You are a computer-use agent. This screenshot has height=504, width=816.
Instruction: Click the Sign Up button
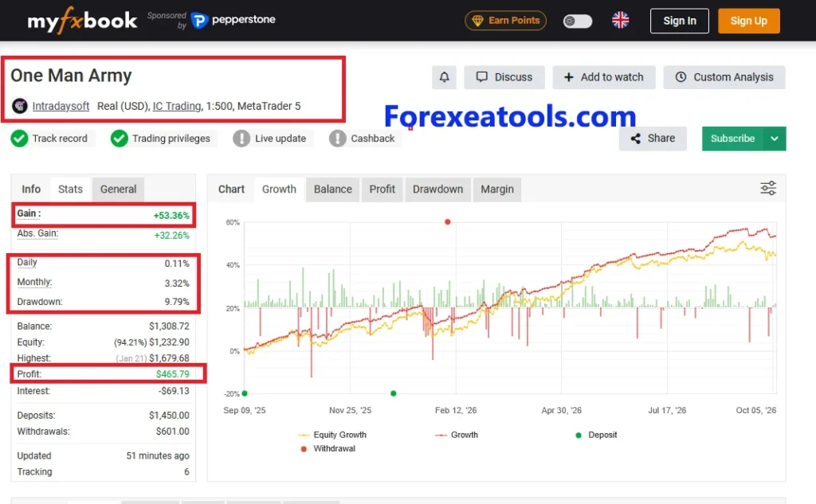click(x=748, y=21)
